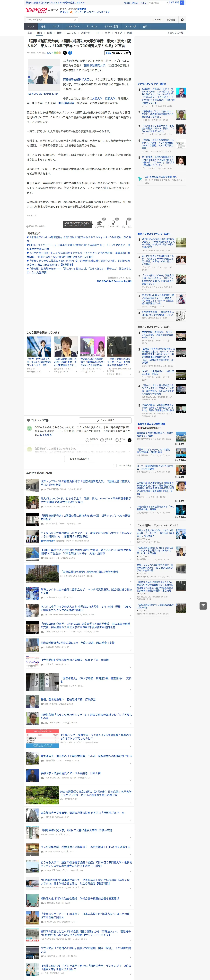Open the 購入履歴 link

(171, 19)
